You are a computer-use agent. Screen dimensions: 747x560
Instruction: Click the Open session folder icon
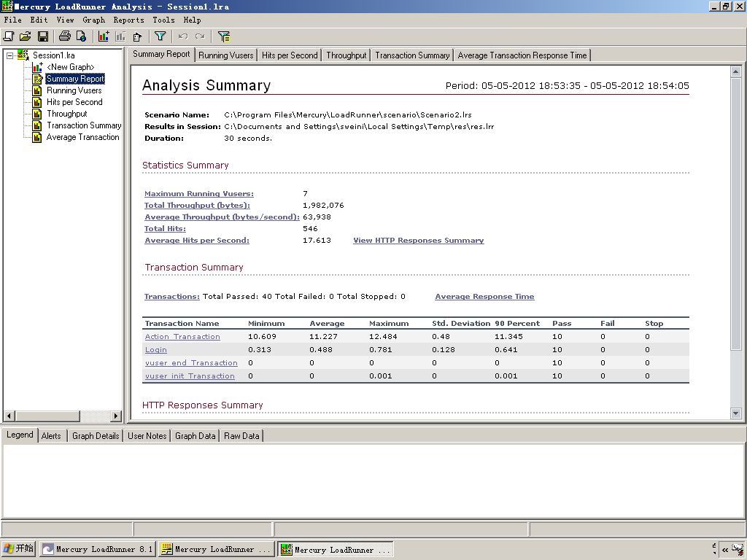[26, 36]
